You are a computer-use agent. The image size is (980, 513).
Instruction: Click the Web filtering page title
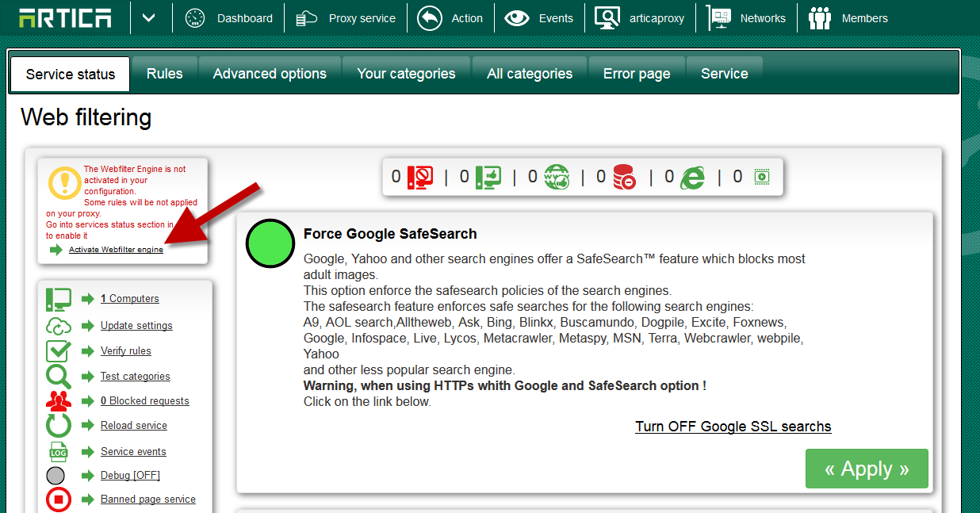[x=86, y=117]
